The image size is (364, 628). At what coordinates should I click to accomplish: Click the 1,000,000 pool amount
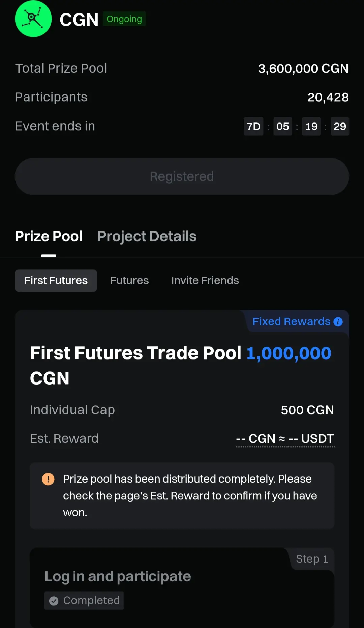click(289, 353)
